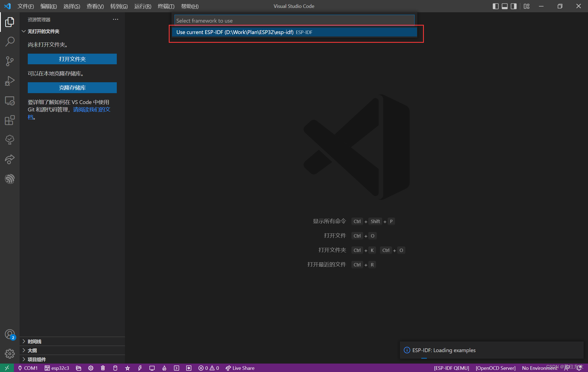Screen dimensions: 588x372
Task: Click the [OpenOCD Server] status item
Action: 495,368
